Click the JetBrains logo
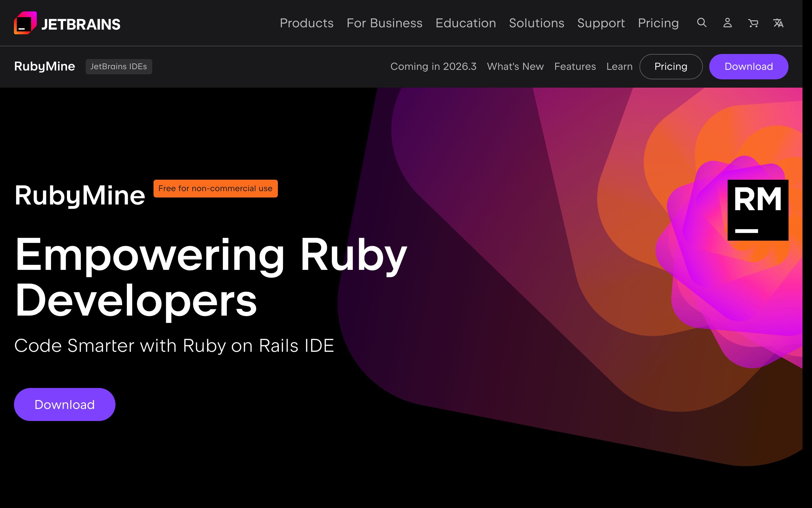 coord(67,23)
